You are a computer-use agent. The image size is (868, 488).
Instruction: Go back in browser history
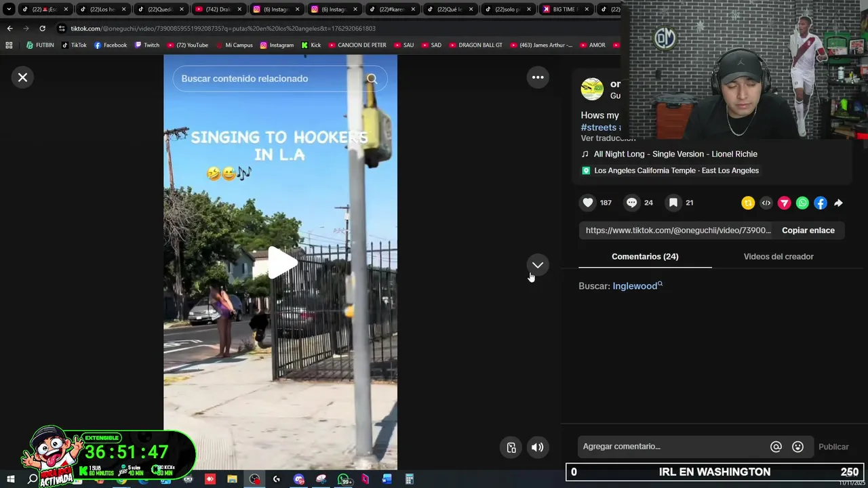pos(9,28)
